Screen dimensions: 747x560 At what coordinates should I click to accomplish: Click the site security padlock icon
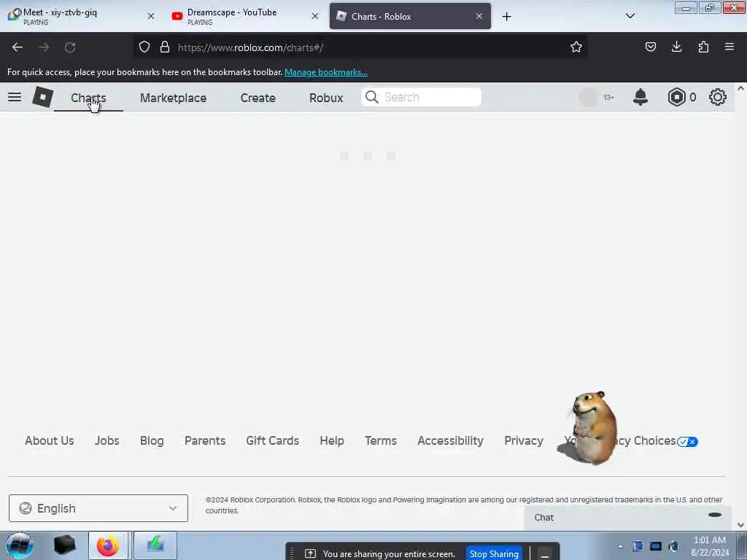point(165,47)
